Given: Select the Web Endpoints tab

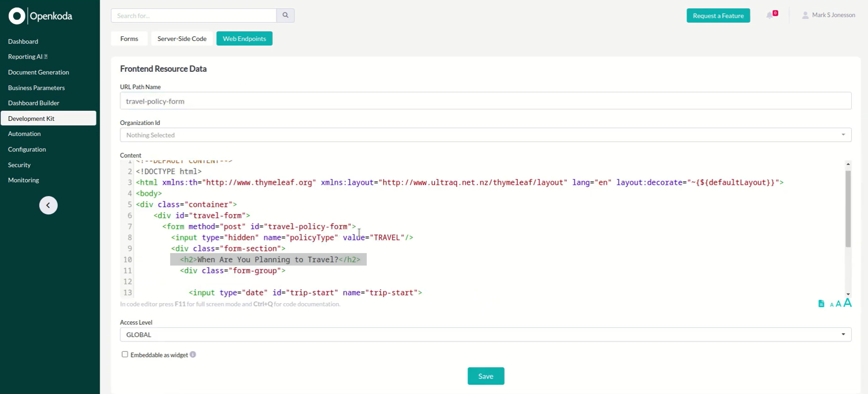Looking at the screenshot, I should pyautogui.click(x=244, y=39).
